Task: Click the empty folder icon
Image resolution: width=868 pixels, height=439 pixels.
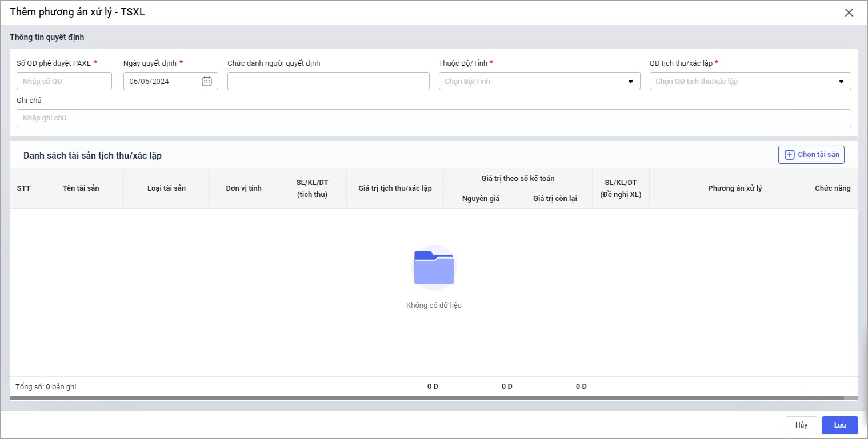Action: coord(434,267)
